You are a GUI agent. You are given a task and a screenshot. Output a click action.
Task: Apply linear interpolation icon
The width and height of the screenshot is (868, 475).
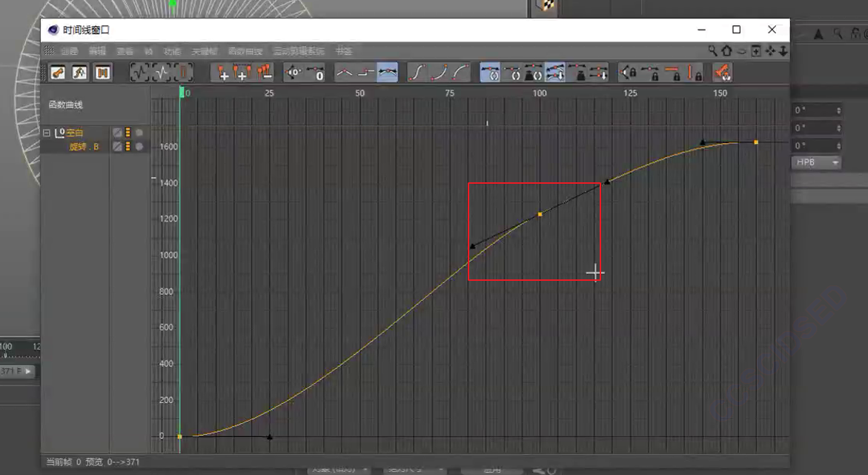click(345, 73)
